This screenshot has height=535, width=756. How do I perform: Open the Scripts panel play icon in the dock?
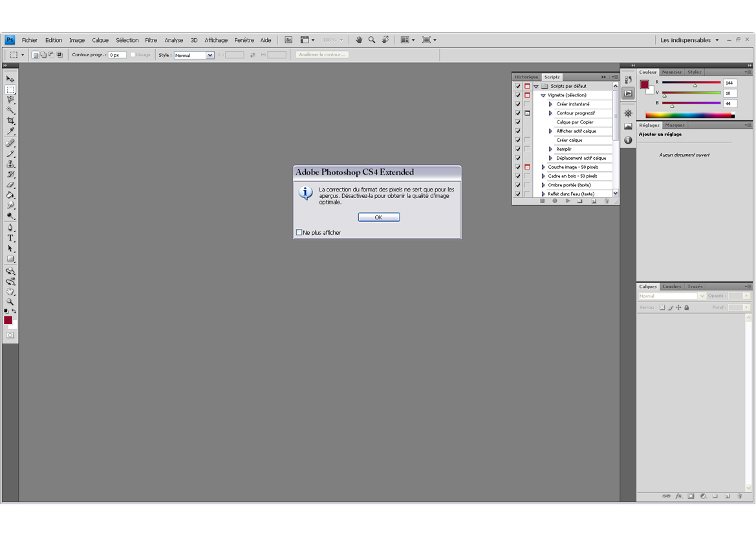click(x=628, y=93)
